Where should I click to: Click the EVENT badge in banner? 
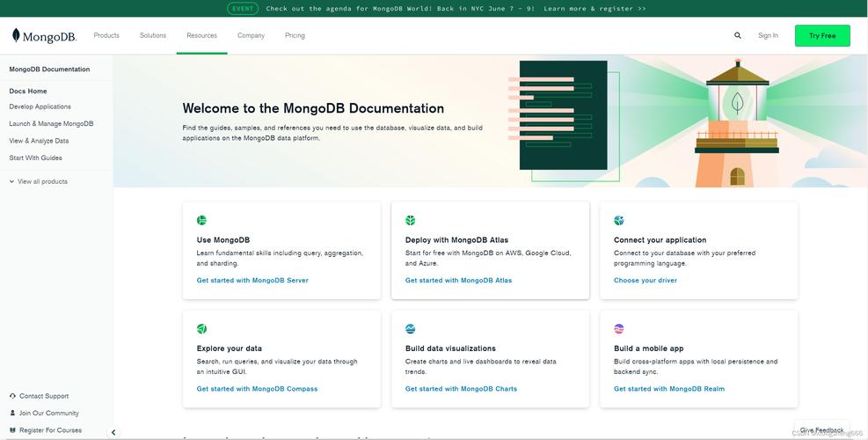[243, 8]
